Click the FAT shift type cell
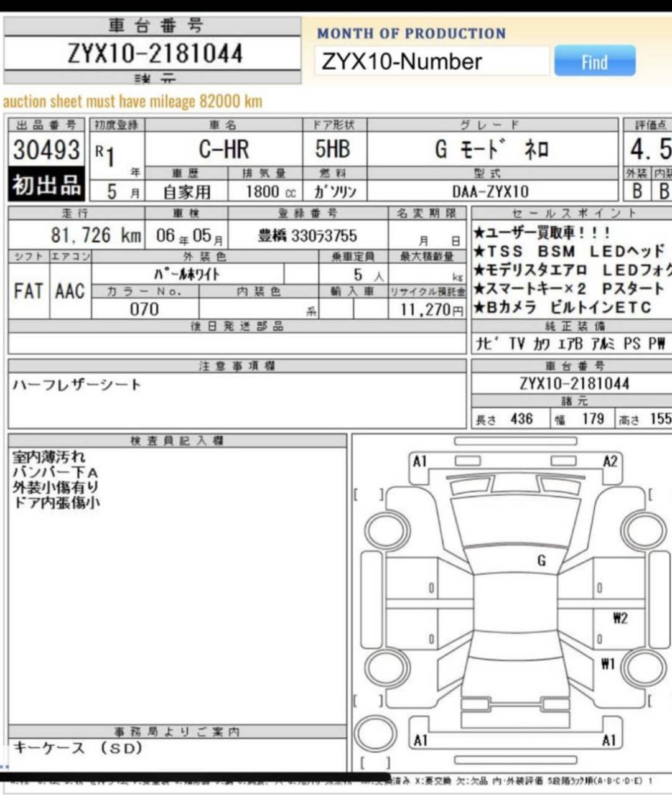The image size is (672, 795). point(29,291)
